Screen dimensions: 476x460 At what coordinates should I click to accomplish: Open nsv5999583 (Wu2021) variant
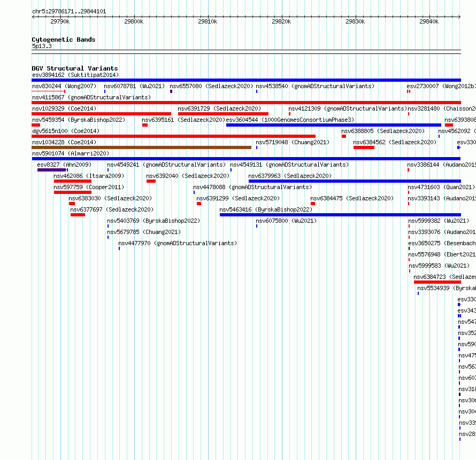coord(439,266)
